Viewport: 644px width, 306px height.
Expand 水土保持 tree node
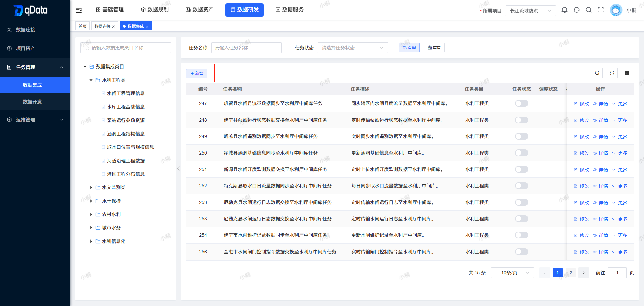[91, 201]
